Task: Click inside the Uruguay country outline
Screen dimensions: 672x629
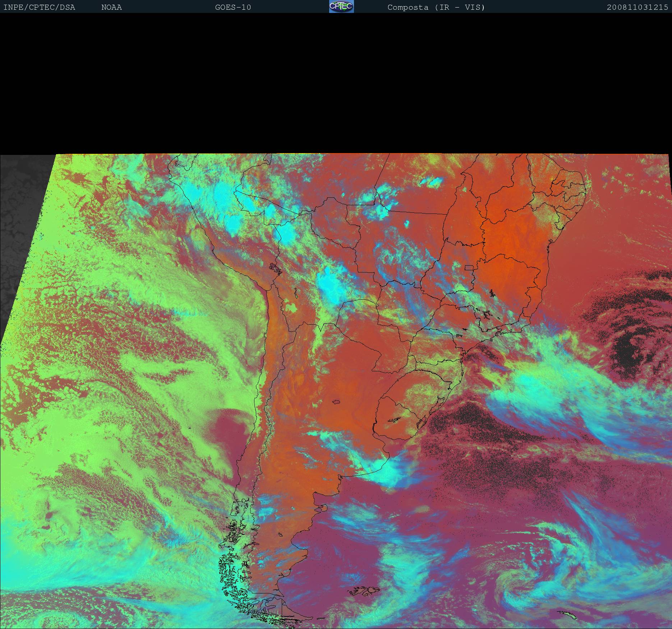Action: (399, 419)
